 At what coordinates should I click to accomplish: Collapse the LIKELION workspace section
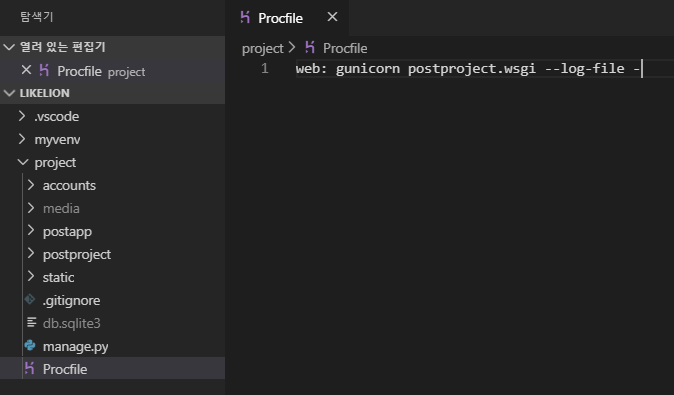pyautogui.click(x=9, y=93)
